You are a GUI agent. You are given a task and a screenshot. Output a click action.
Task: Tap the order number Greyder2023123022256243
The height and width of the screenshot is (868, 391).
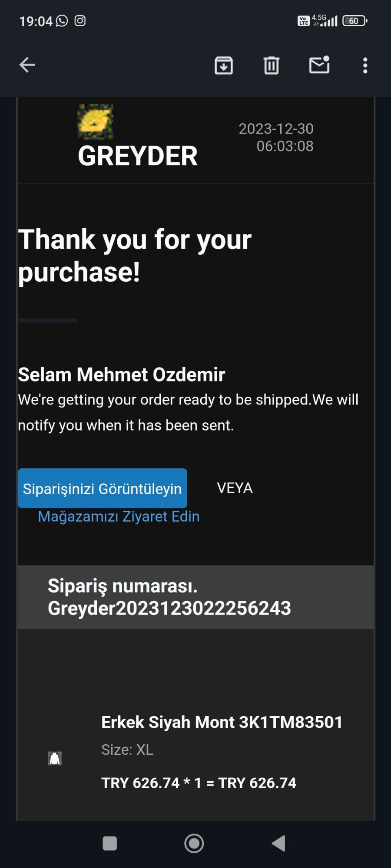click(x=169, y=608)
